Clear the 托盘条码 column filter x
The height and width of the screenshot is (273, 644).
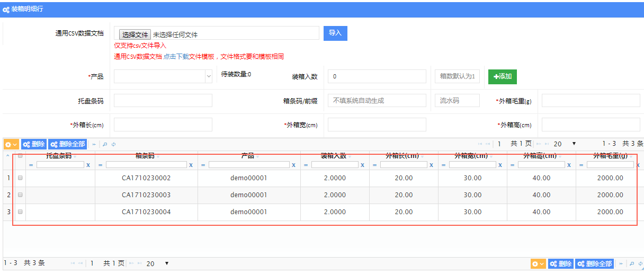[88, 165]
